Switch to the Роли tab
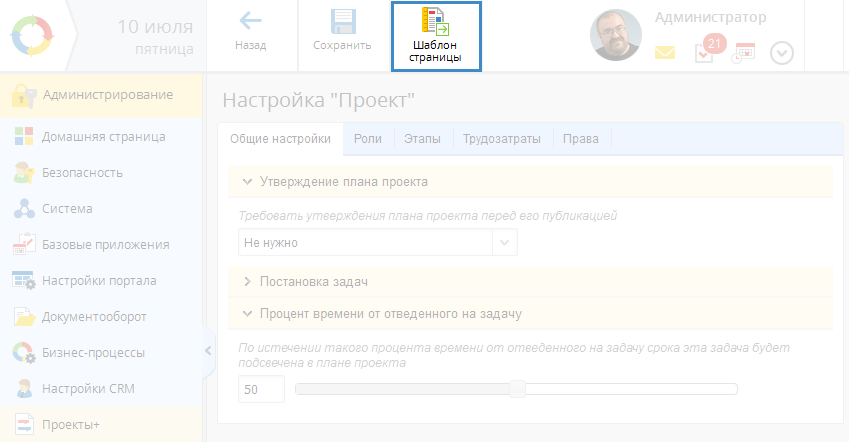849x442 pixels. pos(367,140)
